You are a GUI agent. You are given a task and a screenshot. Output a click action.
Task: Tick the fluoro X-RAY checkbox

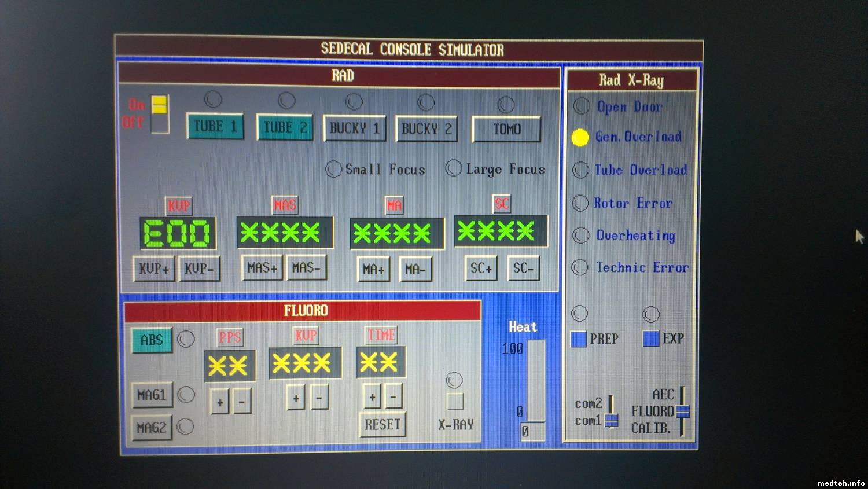click(x=455, y=401)
